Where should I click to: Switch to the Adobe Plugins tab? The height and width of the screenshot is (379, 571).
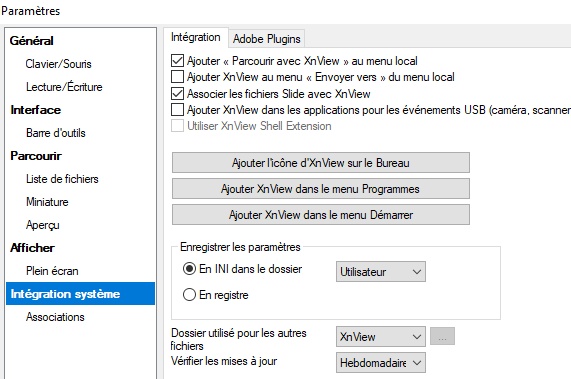(267, 39)
